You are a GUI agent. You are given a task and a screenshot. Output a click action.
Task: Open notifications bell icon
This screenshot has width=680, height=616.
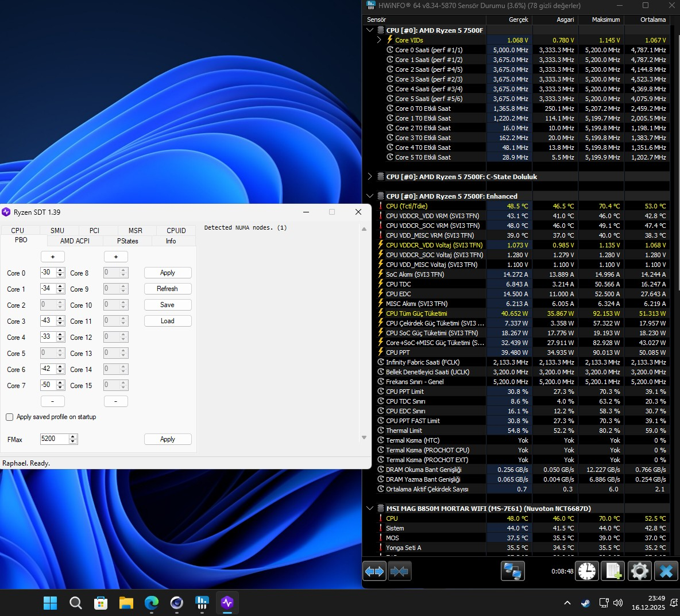(x=674, y=603)
